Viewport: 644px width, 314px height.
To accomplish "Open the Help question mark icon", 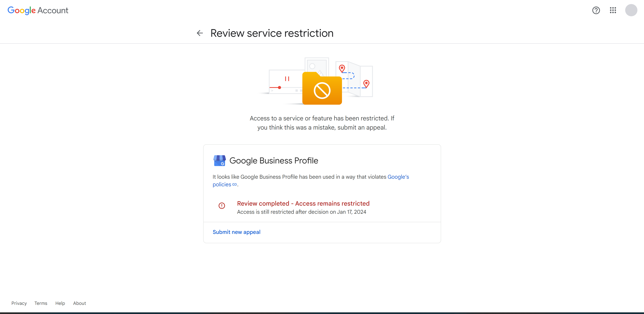I will [x=596, y=10].
